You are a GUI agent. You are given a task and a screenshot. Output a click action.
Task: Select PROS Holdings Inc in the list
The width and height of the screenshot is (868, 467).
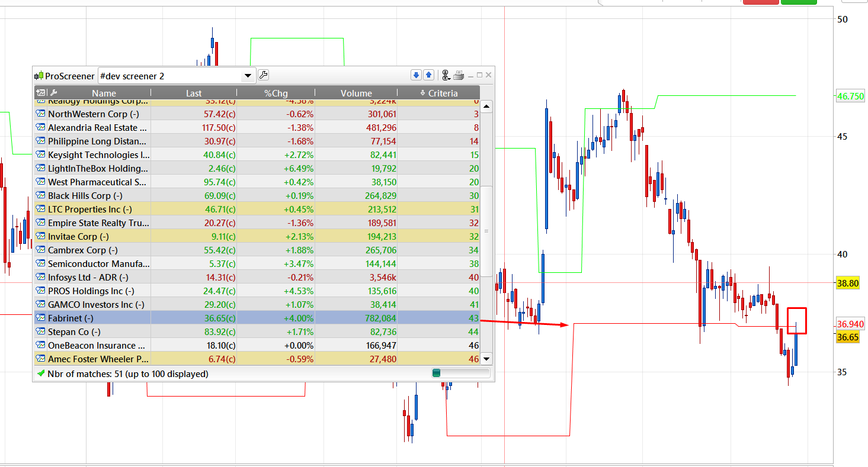[91, 291]
